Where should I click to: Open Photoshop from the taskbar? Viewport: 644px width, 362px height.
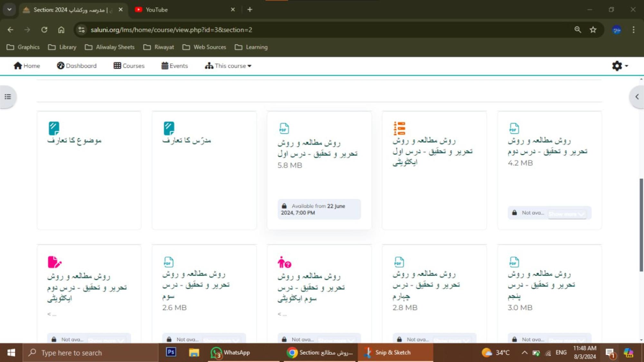coord(171,352)
